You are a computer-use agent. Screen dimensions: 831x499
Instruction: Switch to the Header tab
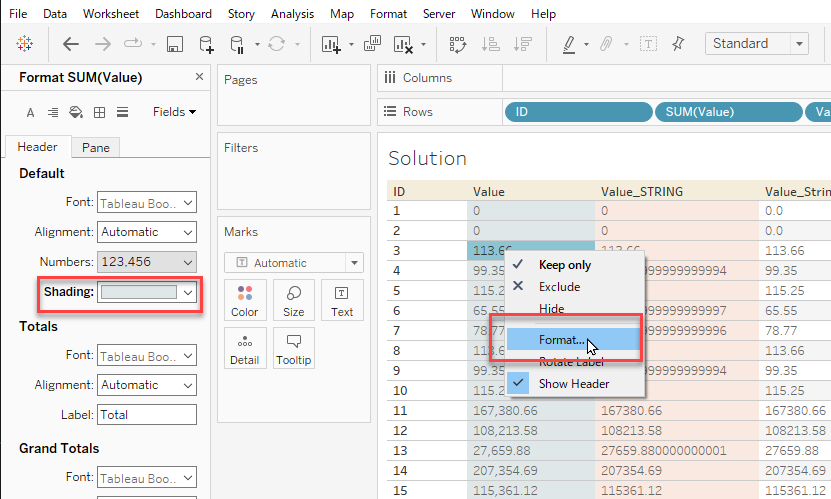[37, 147]
